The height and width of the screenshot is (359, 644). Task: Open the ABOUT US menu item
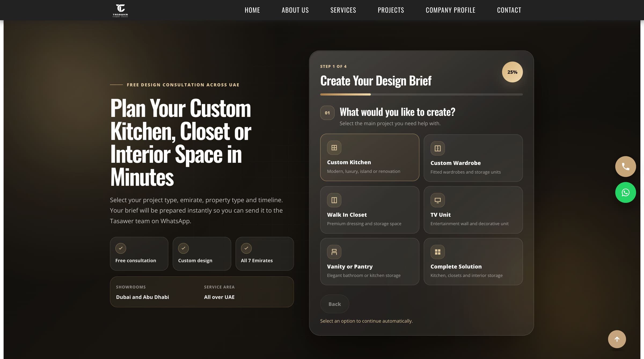pyautogui.click(x=295, y=10)
